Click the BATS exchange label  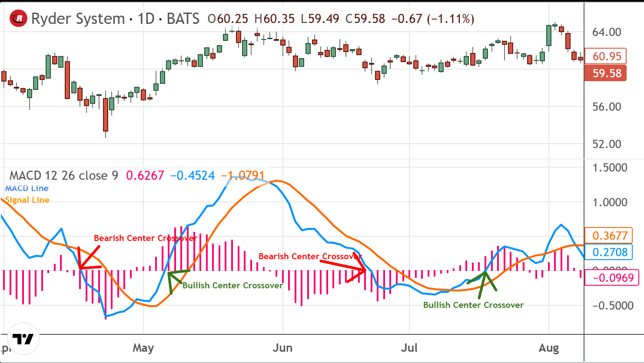183,19
